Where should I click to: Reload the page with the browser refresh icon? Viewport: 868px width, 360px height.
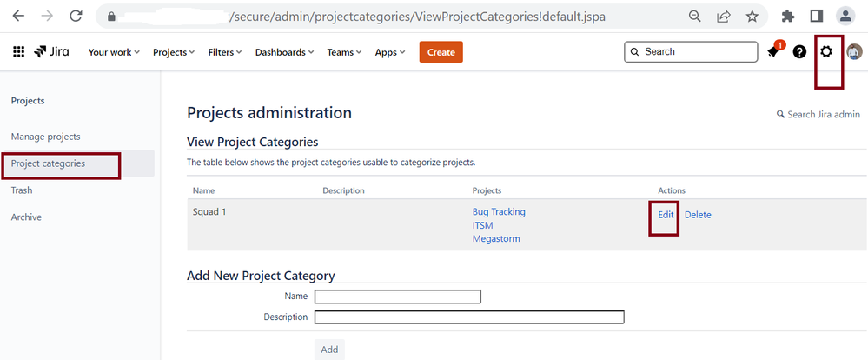pos(76,16)
